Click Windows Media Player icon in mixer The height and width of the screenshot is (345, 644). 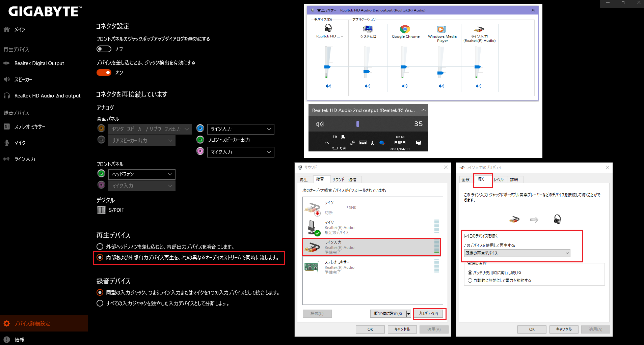[x=441, y=29]
